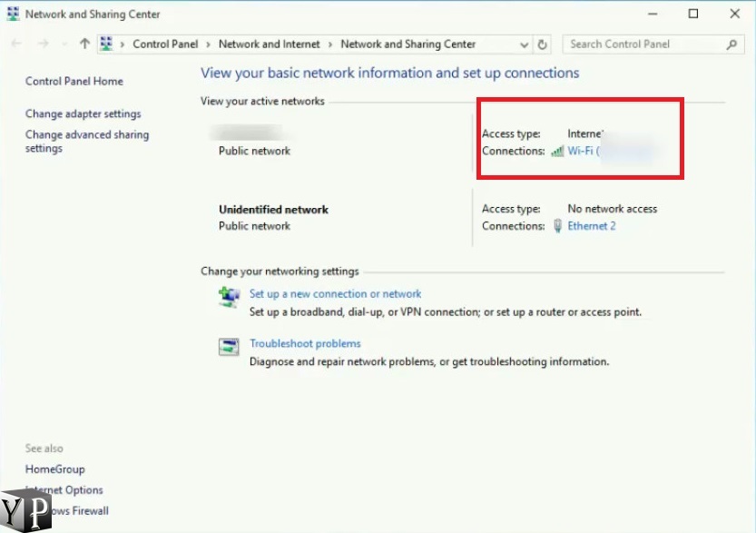Refresh the Control Panel view
Viewport: 756px width, 533px height.
pyautogui.click(x=542, y=44)
